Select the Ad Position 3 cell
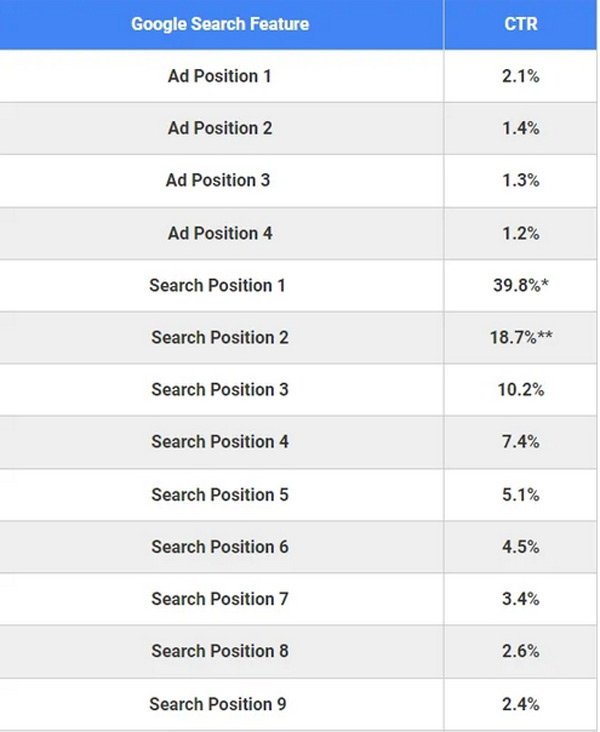This screenshot has height=732, width=600. point(218,180)
